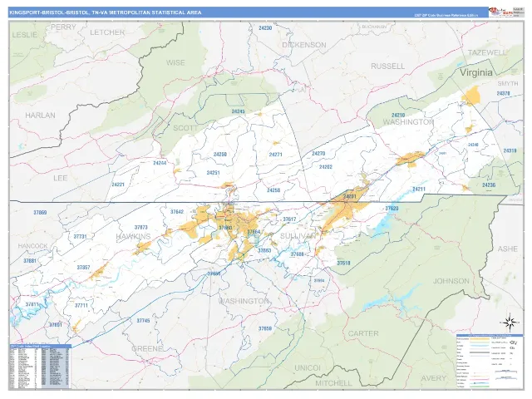Screen dimensions: 532x399
Task: Click ZIP code 24270
Action: [x=318, y=154]
